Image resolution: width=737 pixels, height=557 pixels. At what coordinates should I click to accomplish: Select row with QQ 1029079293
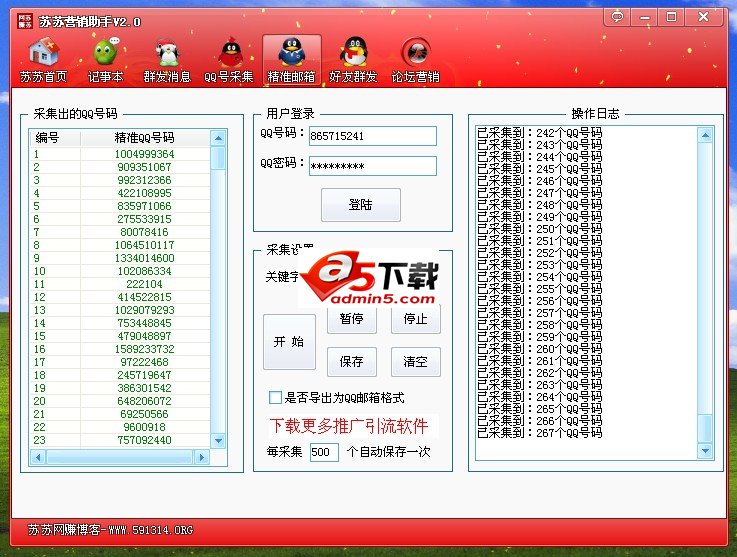120,310
